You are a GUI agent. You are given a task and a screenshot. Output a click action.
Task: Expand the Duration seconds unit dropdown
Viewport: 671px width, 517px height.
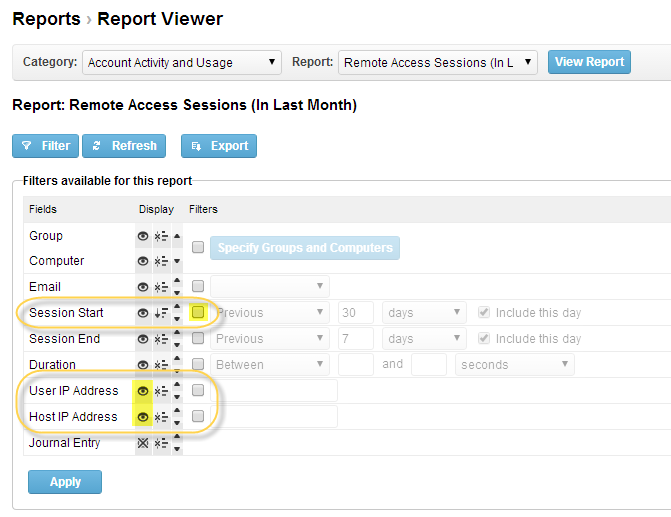coord(515,364)
